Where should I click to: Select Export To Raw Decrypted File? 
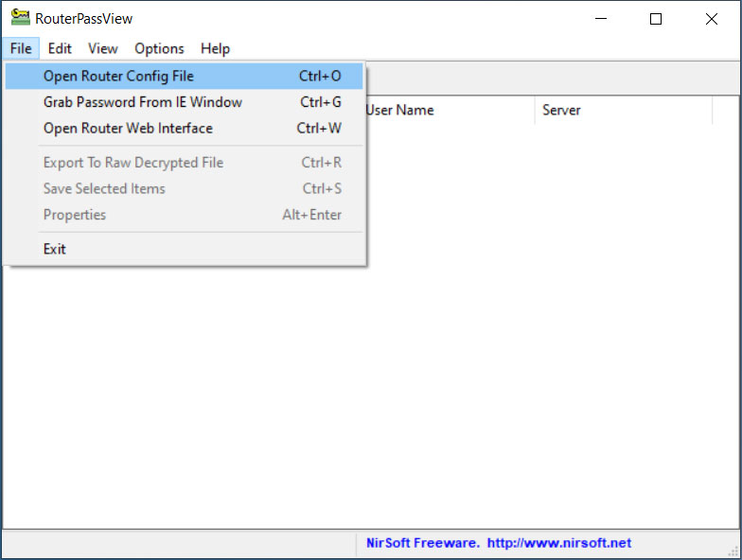pyautogui.click(x=184, y=163)
